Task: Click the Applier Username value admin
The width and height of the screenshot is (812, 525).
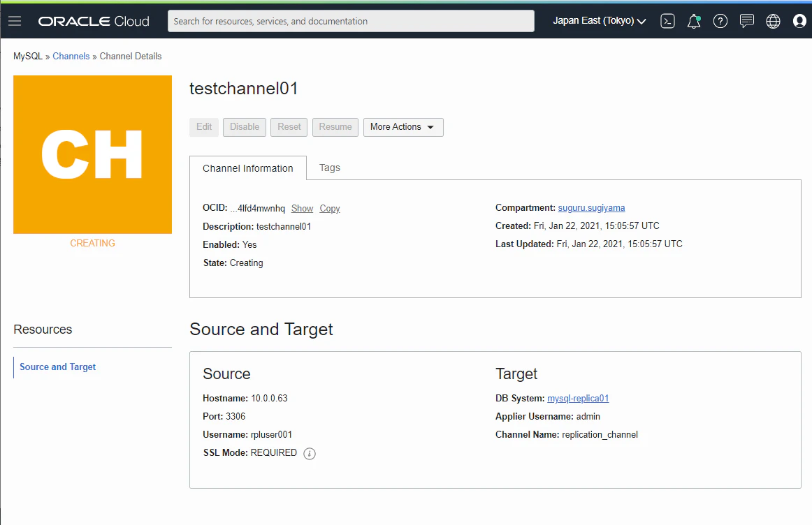Action: (588, 416)
